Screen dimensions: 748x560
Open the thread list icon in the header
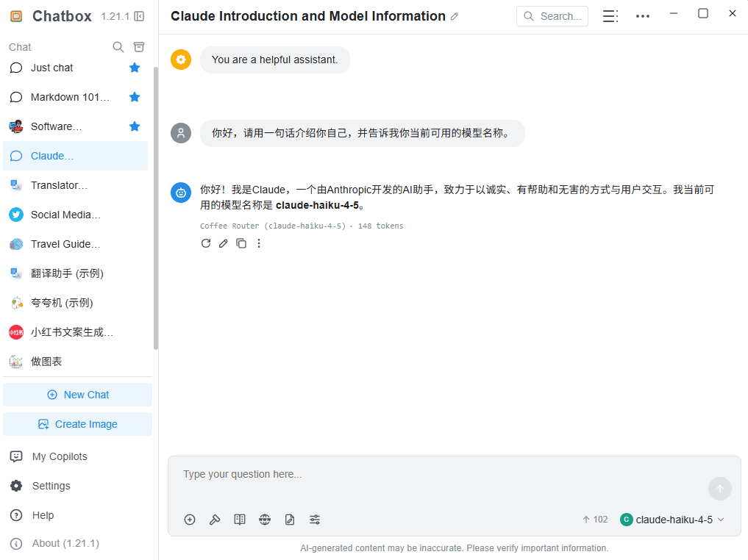(610, 16)
